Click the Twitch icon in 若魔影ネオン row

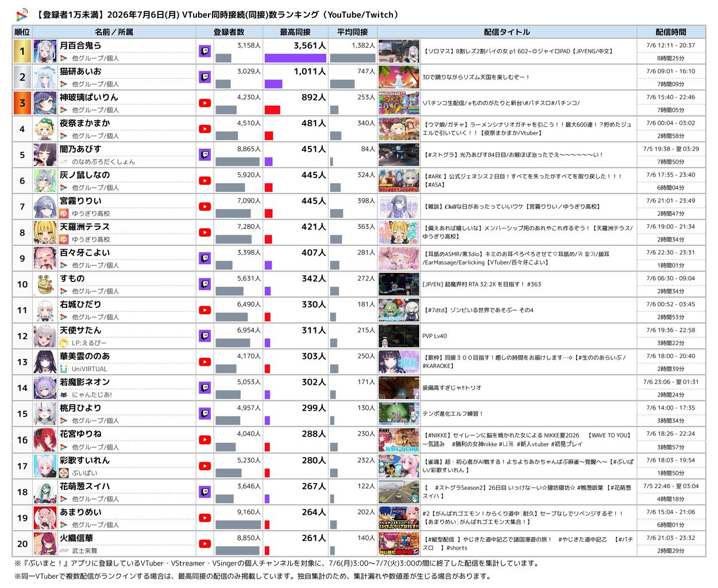(x=204, y=388)
